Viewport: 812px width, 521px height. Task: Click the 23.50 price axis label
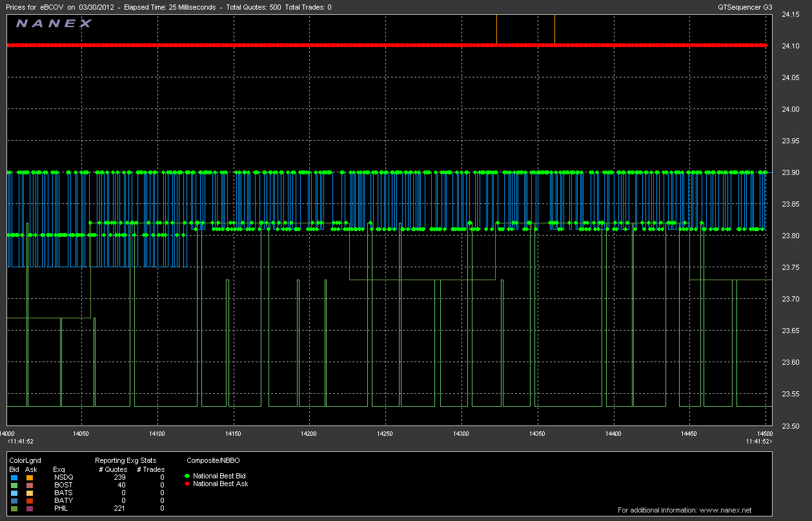[790, 426]
